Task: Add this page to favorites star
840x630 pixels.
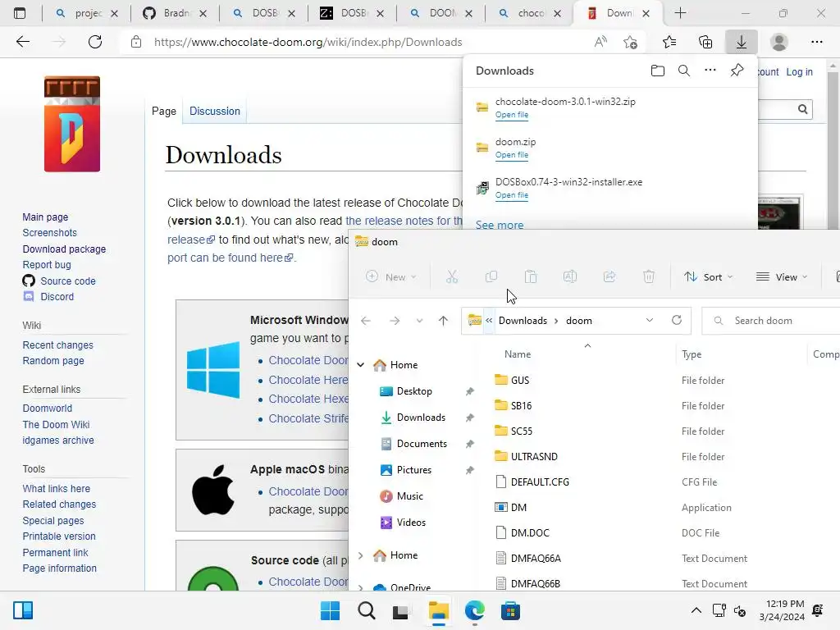Action: (631, 42)
